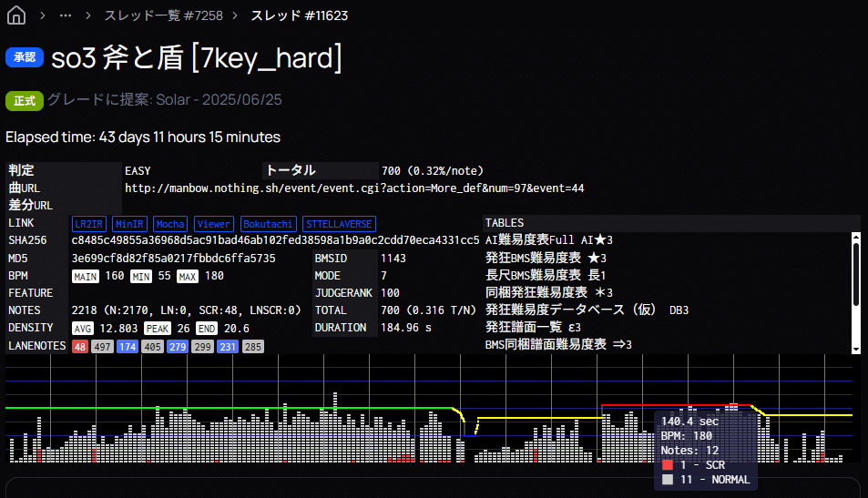868x498 pixels.
Task: Open the Viewer link
Action: [x=214, y=224]
